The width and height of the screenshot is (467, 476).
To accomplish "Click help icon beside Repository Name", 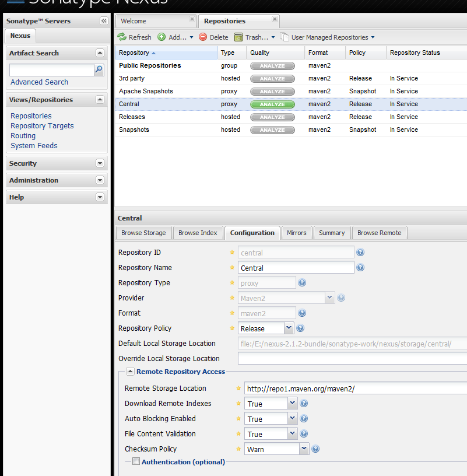I will pos(360,267).
